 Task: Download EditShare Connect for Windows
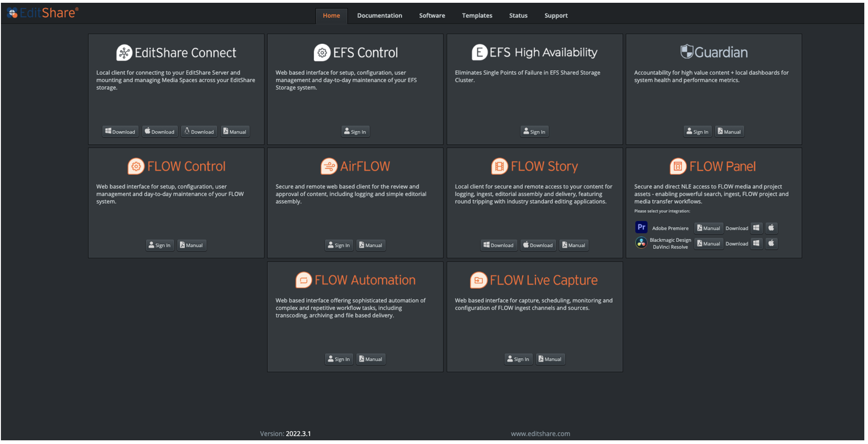coord(120,132)
